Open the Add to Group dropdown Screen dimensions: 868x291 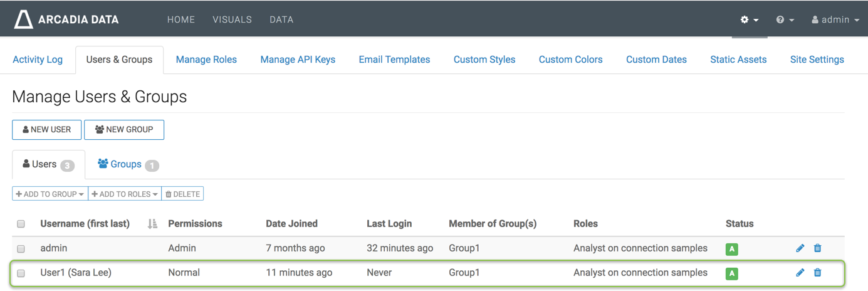coord(50,194)
